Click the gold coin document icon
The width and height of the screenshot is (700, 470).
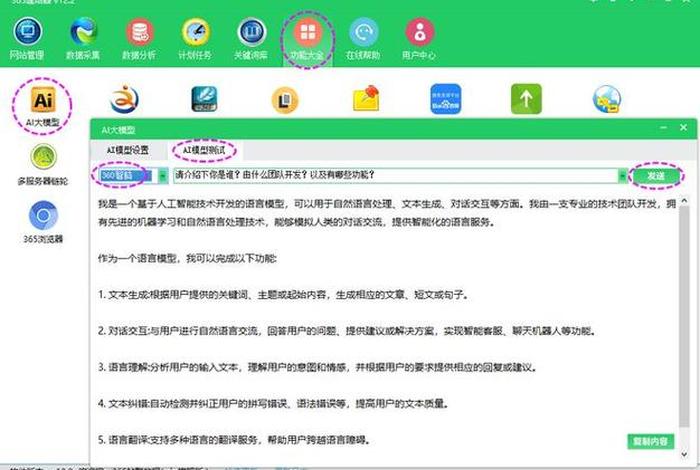(x=285, y=100)
